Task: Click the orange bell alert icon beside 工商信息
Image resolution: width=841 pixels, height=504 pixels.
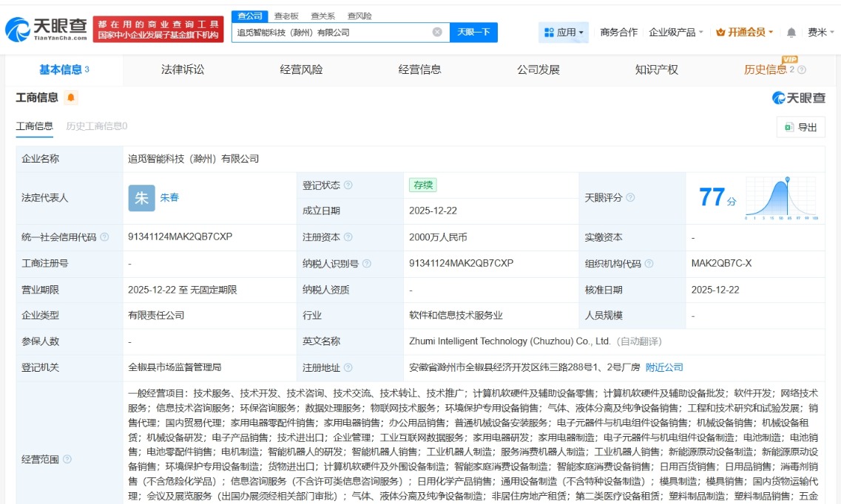Action: tap(71, 98)
